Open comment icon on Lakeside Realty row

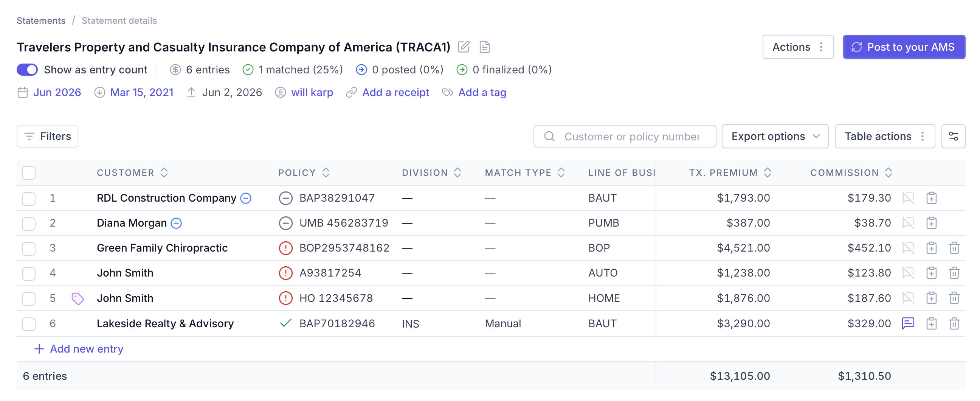coord(908,323)
